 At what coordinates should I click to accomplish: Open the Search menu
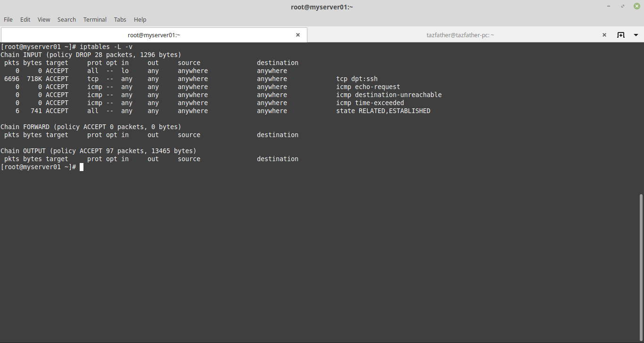coord(66,19)
